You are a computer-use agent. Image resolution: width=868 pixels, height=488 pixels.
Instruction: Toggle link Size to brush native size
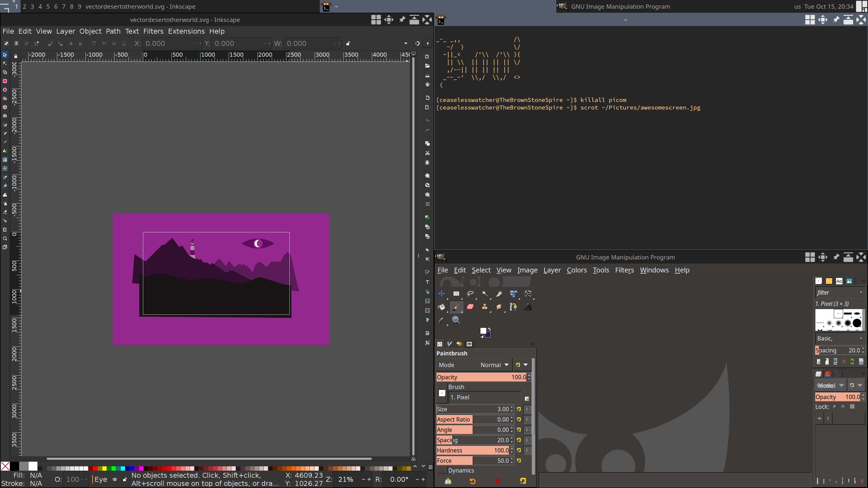click(527, 409)
